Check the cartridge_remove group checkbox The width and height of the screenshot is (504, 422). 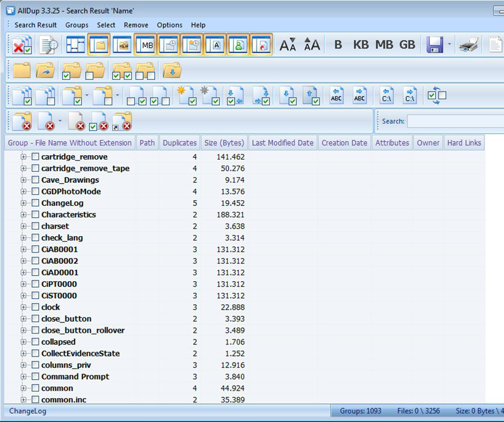(35, 157)
